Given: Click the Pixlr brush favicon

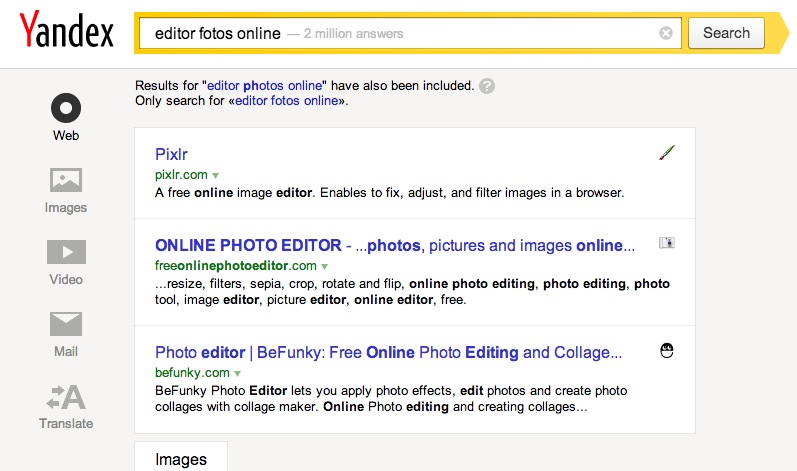Looking at the screenshot, I should tap(668, 153).
